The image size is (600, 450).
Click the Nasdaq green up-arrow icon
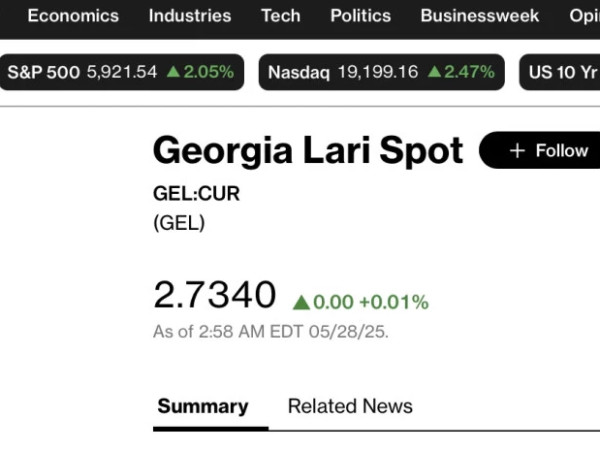[434, 72]
